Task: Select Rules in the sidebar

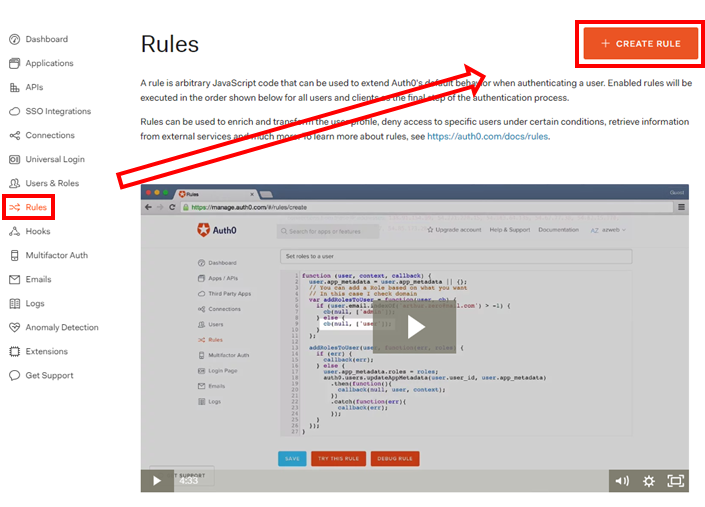Action: pyautogui.click(x=36, y=207)
